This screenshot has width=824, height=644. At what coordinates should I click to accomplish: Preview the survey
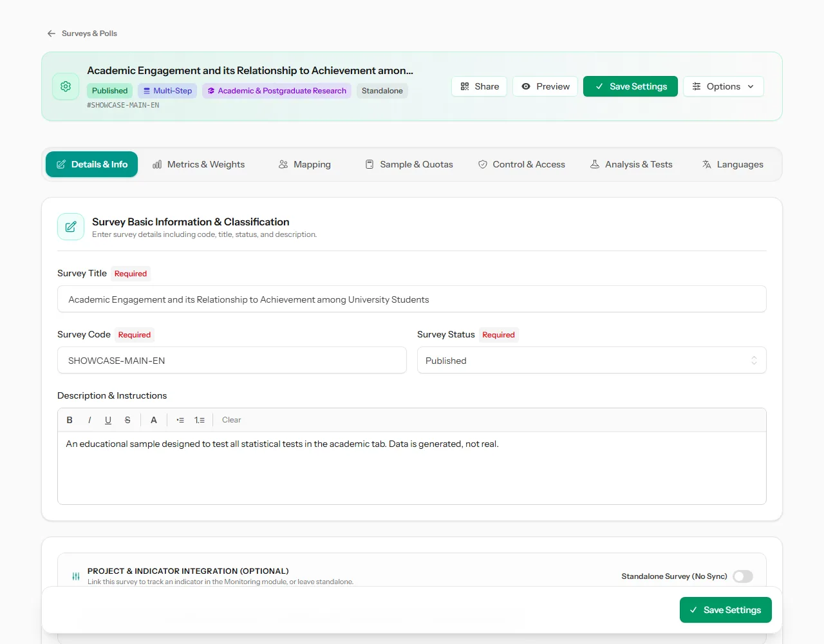pos(545,86)
